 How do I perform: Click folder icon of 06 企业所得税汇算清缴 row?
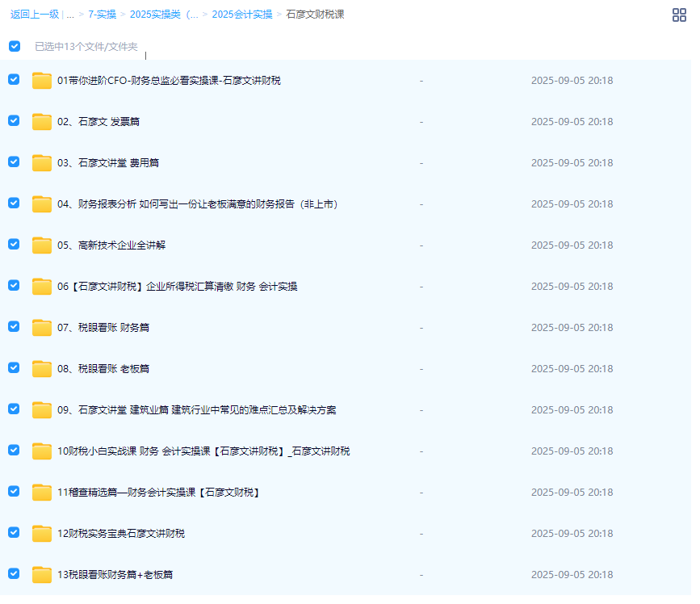click(x=41, y=286)
